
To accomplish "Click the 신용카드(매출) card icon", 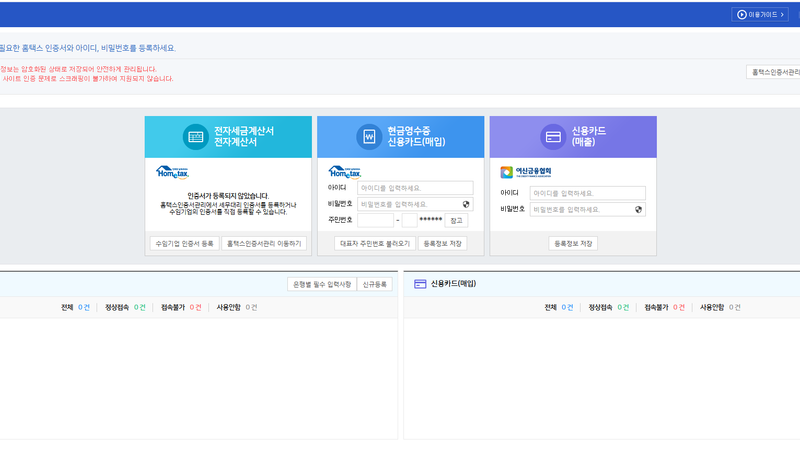I will (553, 137).
